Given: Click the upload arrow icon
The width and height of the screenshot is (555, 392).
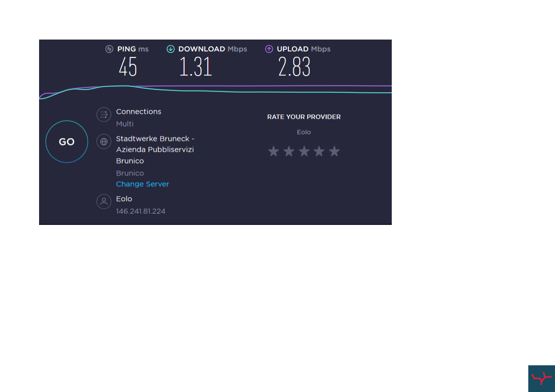Looking at the screenshot, I should [269, 49].
